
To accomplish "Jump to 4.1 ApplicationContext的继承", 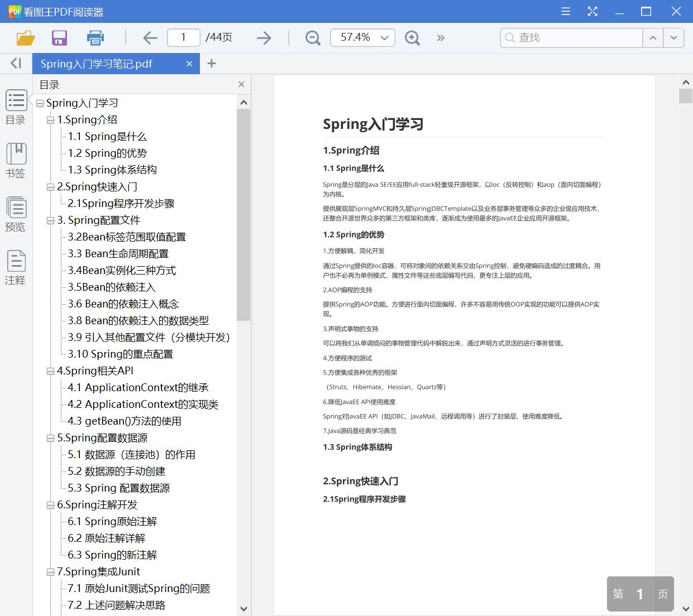I will [x=138, y=388].
